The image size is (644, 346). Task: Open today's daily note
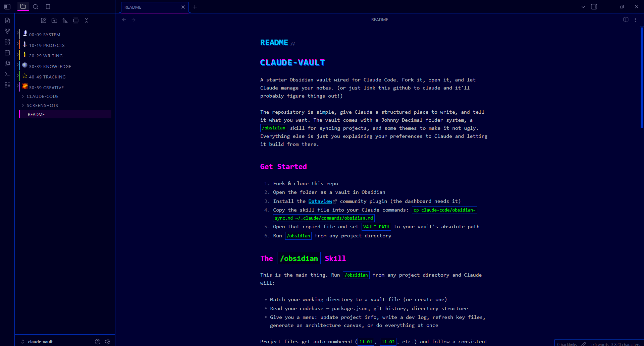(7, 53)
